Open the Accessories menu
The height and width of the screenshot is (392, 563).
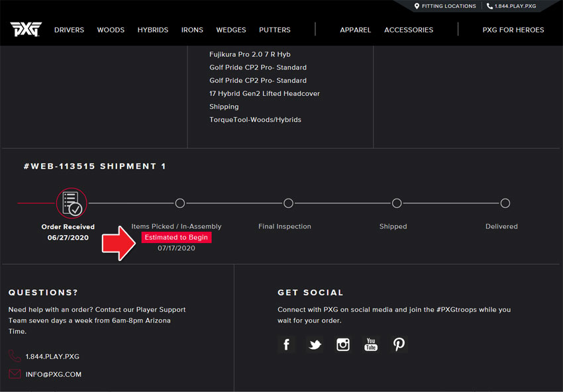point(409,30)
